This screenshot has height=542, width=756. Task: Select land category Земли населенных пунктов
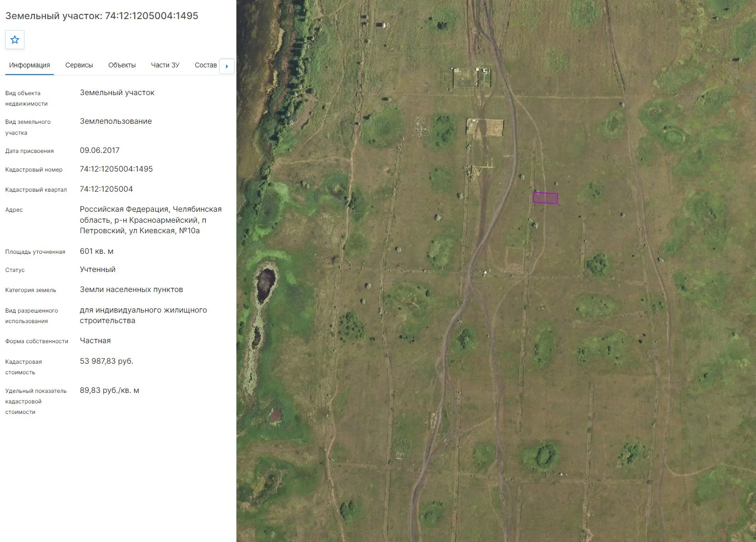click(131, 290)
